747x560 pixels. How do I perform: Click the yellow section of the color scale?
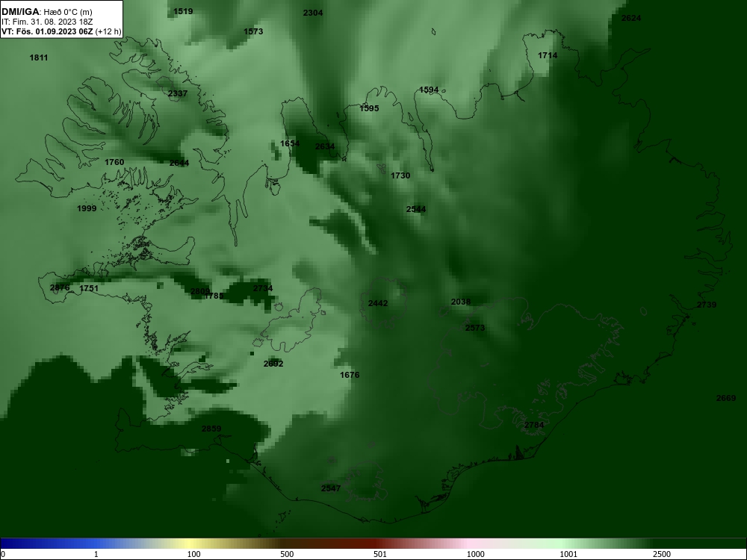190,544
